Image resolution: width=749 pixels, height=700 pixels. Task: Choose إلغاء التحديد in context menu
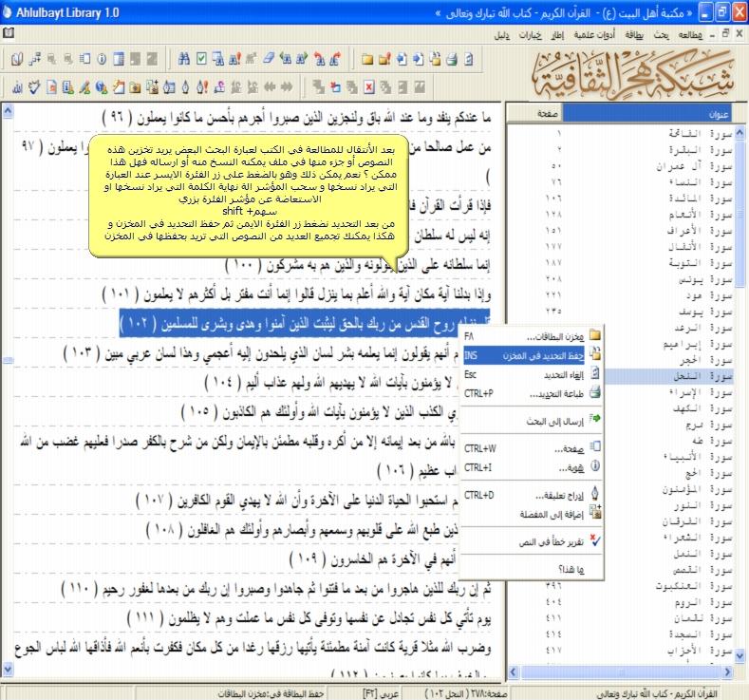click(x=533, y=374)
